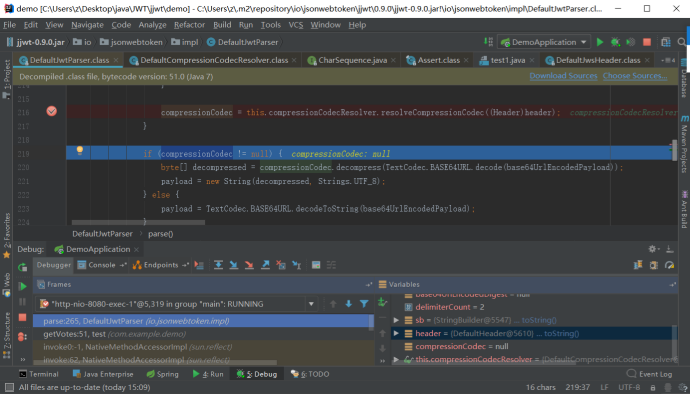Toggle the breakpoint on line 216

click(51, 111)
